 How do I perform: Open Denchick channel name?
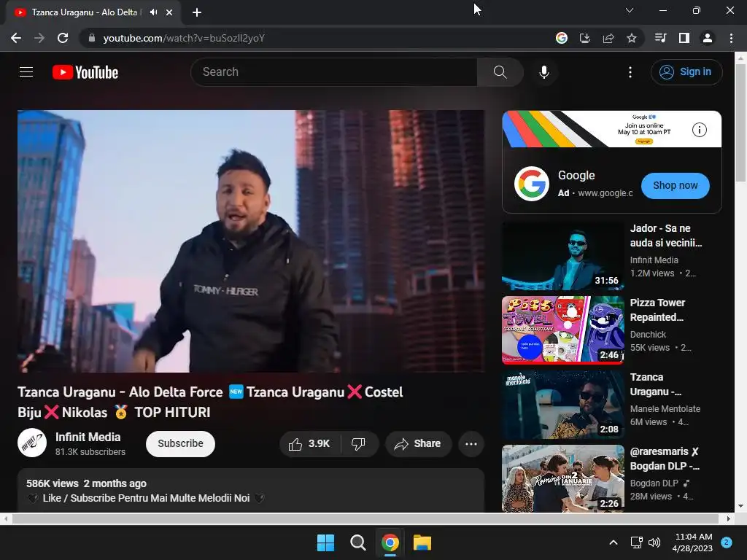click(648, 334)
